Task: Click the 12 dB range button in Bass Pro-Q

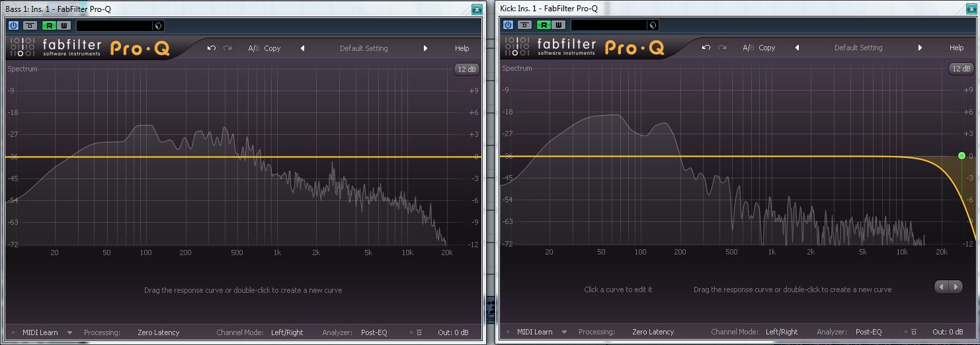Action: coord(466,69)
